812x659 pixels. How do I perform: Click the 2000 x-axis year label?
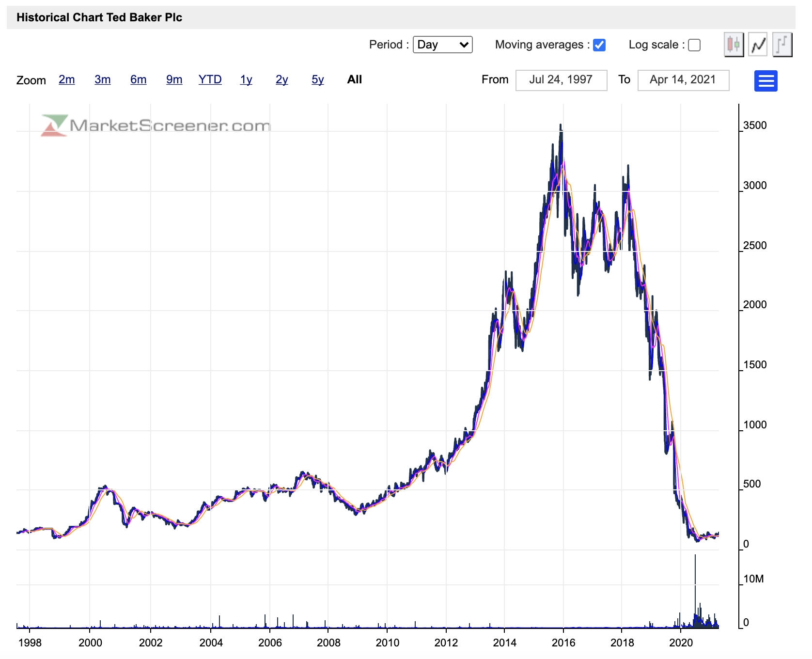(x=90, y=643)
